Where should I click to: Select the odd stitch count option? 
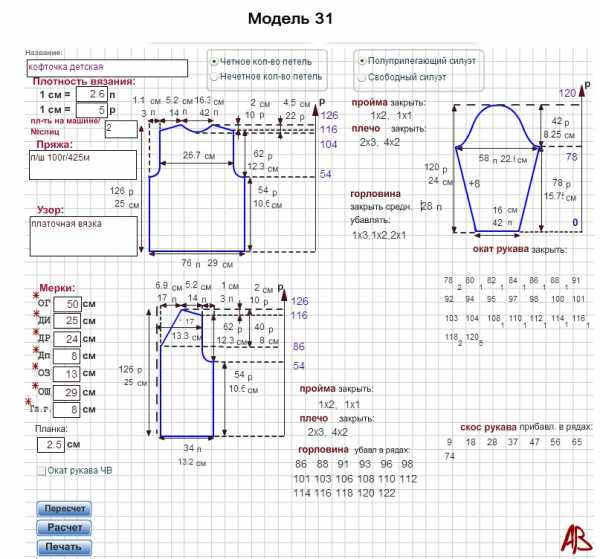click(x=214, y=76)
